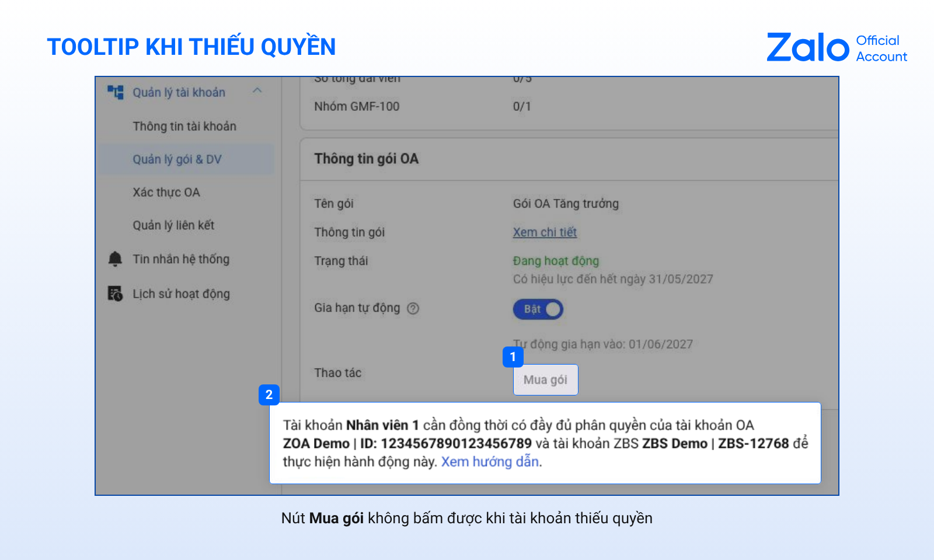The image size is (934, 560).
Task: Open Lịch sử hoạt động
Action: pos(181,294)
